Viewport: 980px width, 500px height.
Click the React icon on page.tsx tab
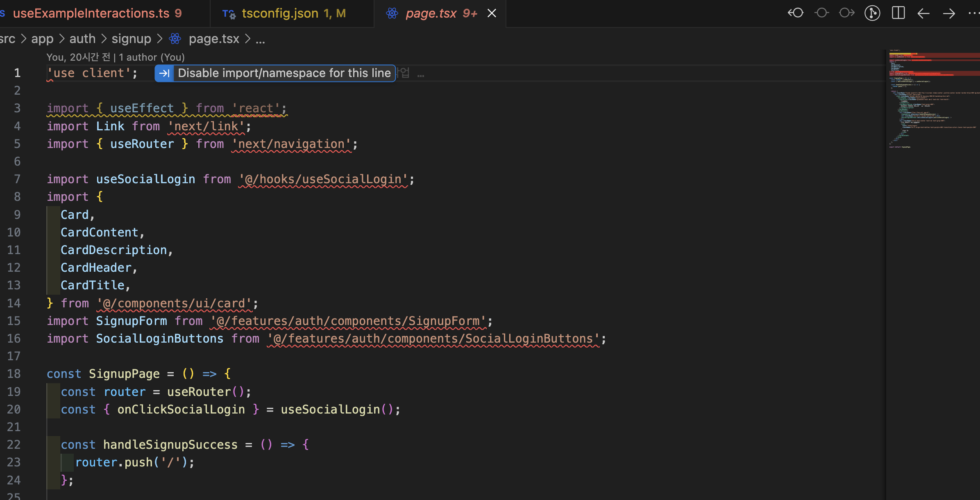coord(392,14)
